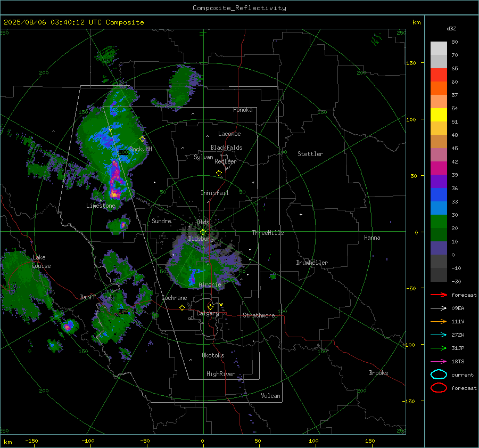This screenshot has width=479, height=448.
Task: Click the purple 36-39 dBZ swatch
Action: point(439,181)
